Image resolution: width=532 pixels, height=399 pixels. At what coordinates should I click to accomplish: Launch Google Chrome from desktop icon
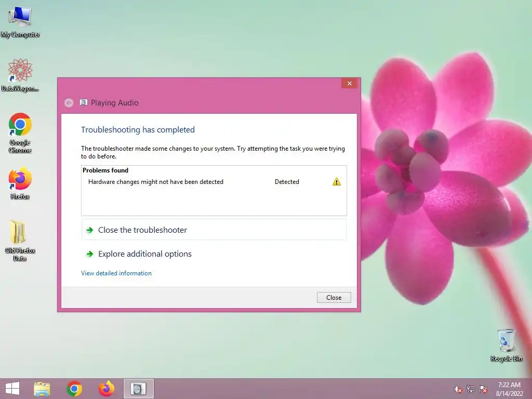point(20,132)
